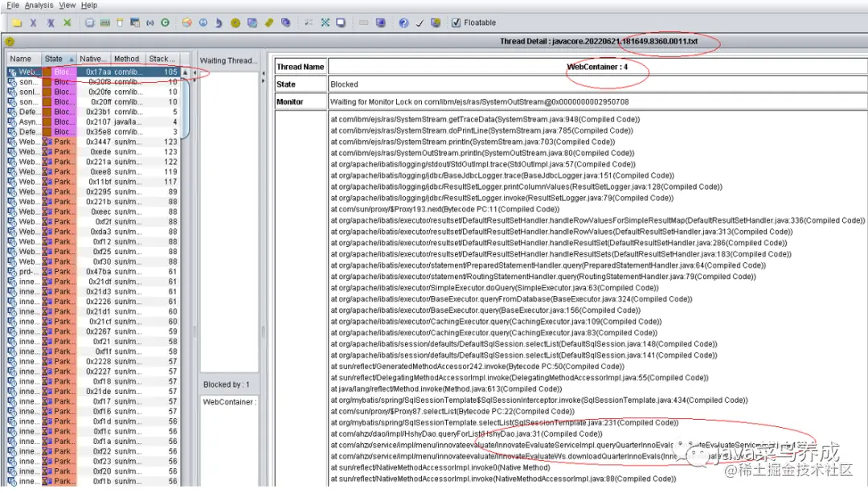Click the black checkmark toolbar icon

point(420,23)
